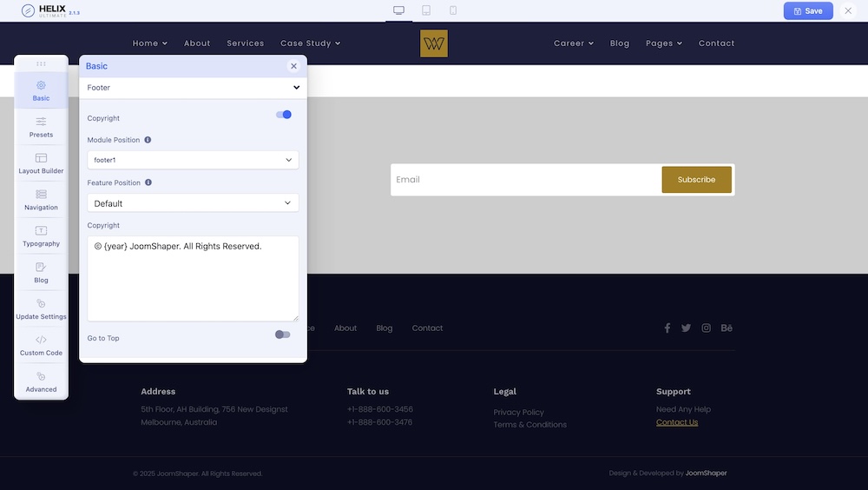This screenshot has height=490, width=868.
Task: Click the Contact Us support link
Action: coord(676,422)
